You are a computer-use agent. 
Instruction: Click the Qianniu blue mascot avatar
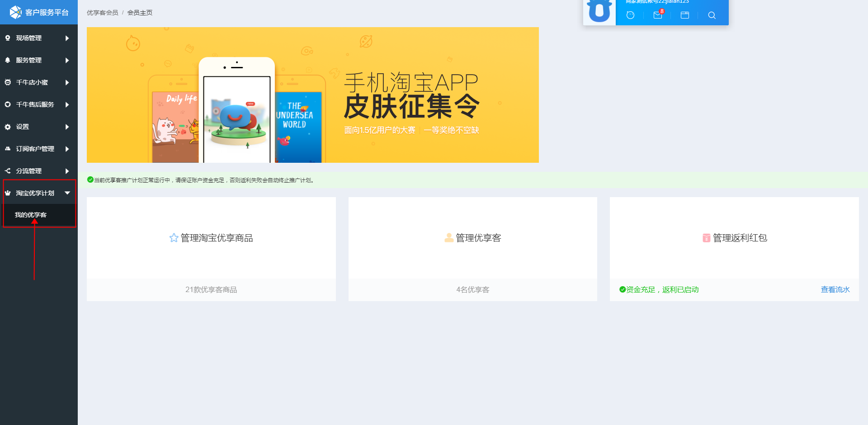[x=599, y=11]
